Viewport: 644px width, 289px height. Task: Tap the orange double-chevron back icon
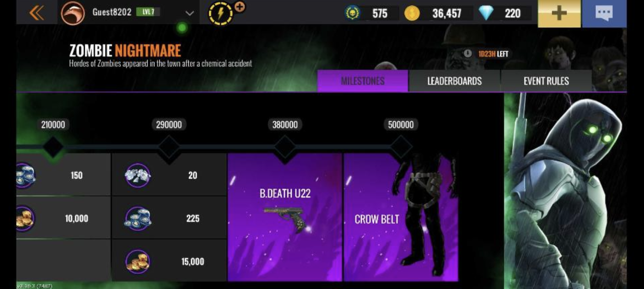coord(37,13)
